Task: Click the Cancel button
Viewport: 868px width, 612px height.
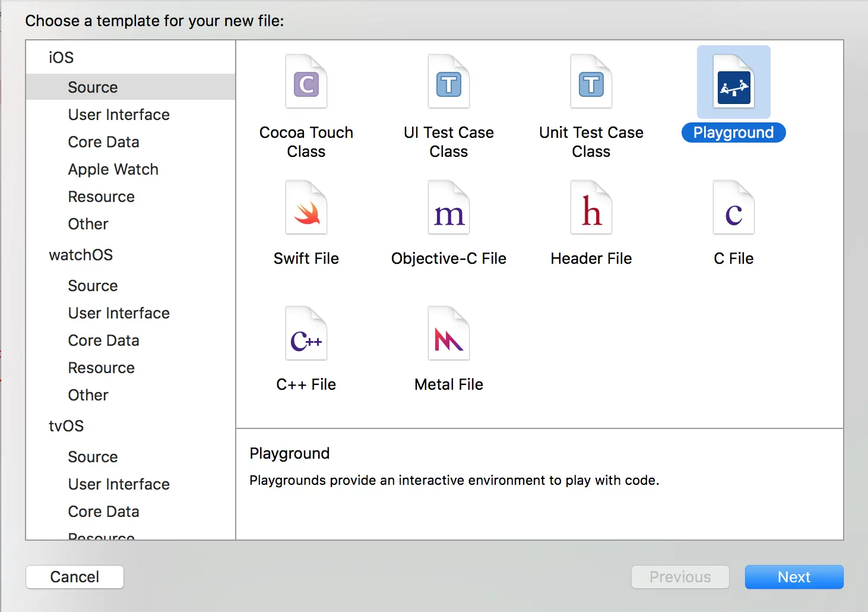Action: click(75, 577)
